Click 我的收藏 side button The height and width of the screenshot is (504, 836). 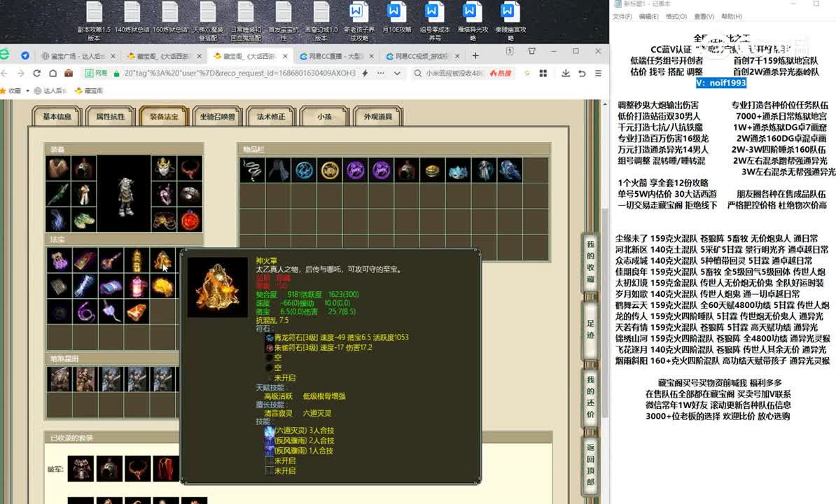pyautogui.click(x=590, y=262)
